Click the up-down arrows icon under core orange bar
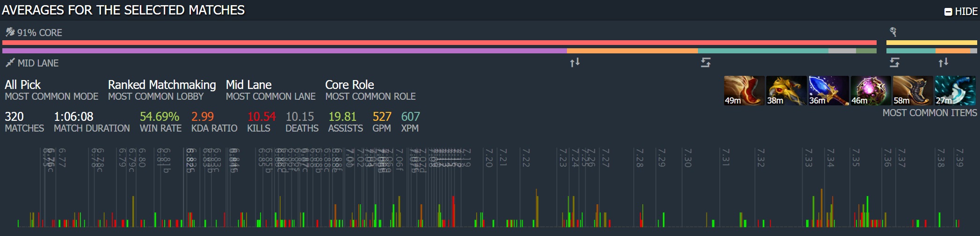The image size is (980, 236). tap(575, 62)
